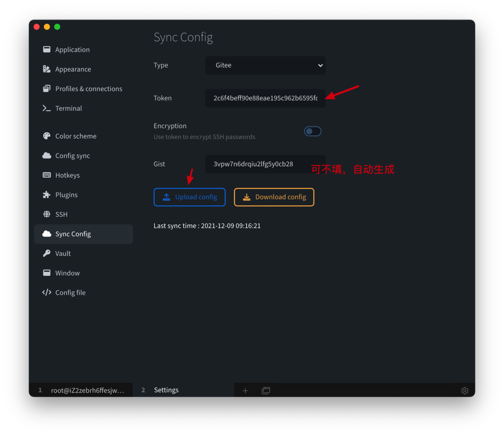Screen dimensions: 504x435
Task: Click the Appearance swatch icon
Action: tap(47, 69)
